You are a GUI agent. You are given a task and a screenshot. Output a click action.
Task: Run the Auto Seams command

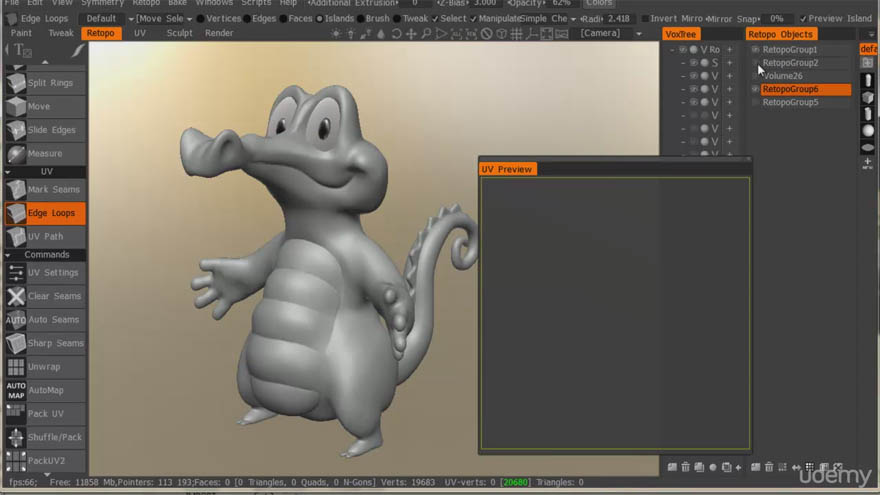coord(45,319)
